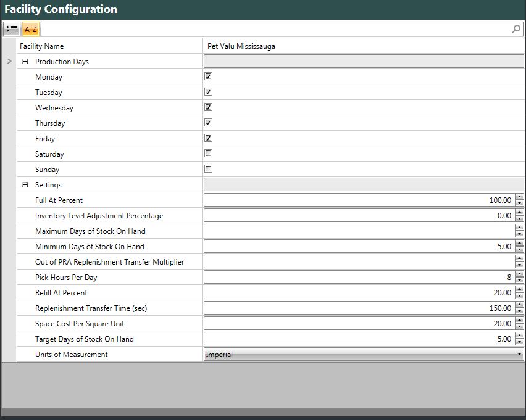
Task: Click the Minimum Days of Stock On Hand field
Action: [x=359, y=246]
